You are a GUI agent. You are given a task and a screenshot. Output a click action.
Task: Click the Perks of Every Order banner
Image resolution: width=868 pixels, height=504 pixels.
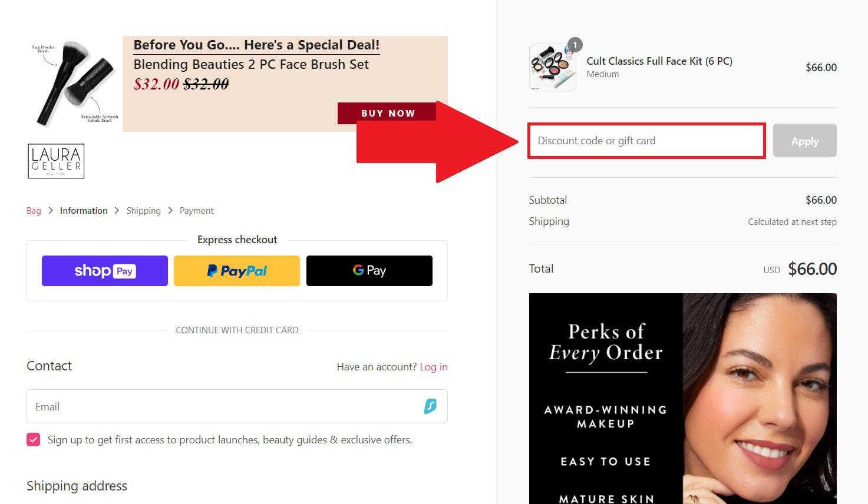[682, 399]
